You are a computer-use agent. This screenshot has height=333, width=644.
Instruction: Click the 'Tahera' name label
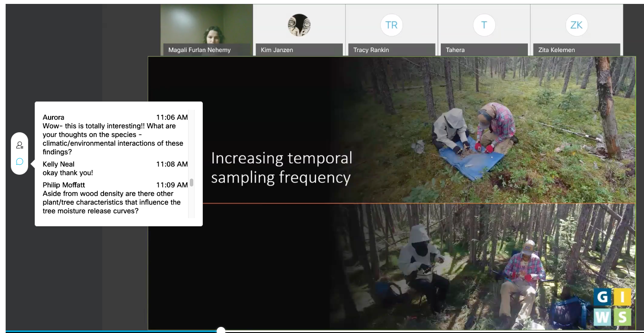tap(455, 50)
